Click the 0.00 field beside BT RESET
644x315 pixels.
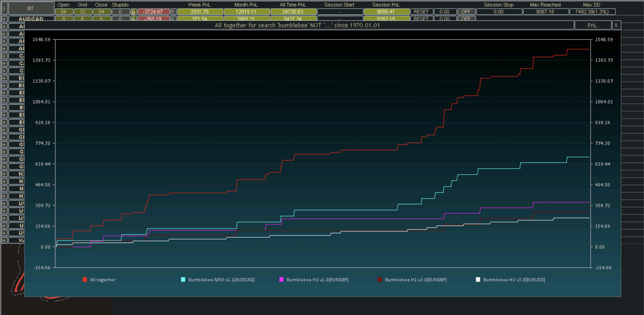pyautogui.click(x=444, y=11)
